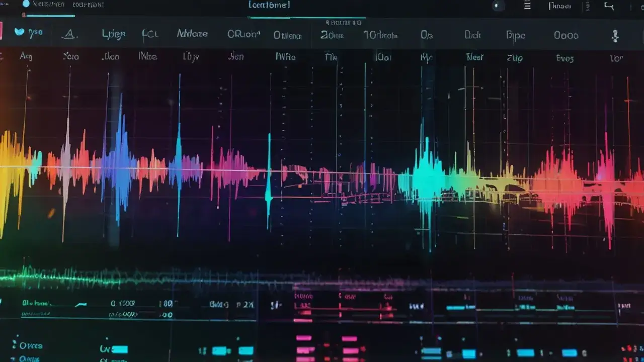Viewport: 644px width, 362px height.
Task: Click the 'Bipe' toolbar button
Action: tap(515, 36)
